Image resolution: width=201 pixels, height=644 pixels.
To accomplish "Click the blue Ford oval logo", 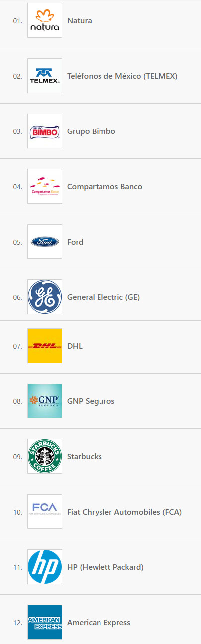I will coord(45,242).
